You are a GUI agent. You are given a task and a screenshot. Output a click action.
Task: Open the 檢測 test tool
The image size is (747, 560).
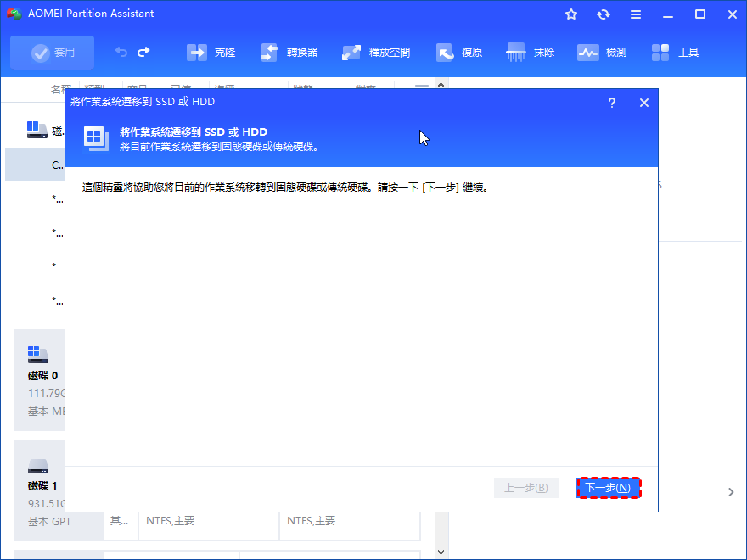tap(602, 53)
